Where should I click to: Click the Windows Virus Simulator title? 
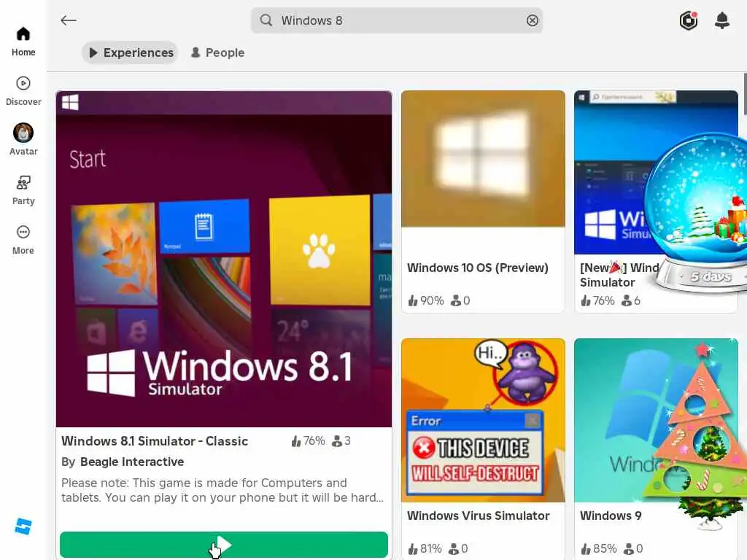(x=479, y=516)
